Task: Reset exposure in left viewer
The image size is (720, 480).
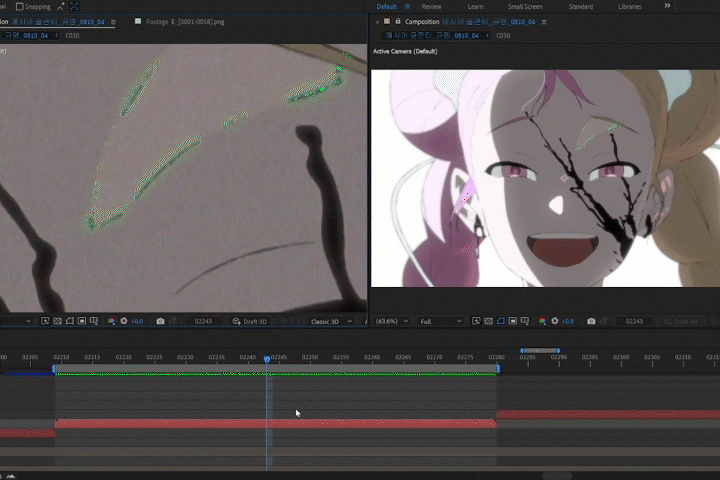Action: (124, 321)
